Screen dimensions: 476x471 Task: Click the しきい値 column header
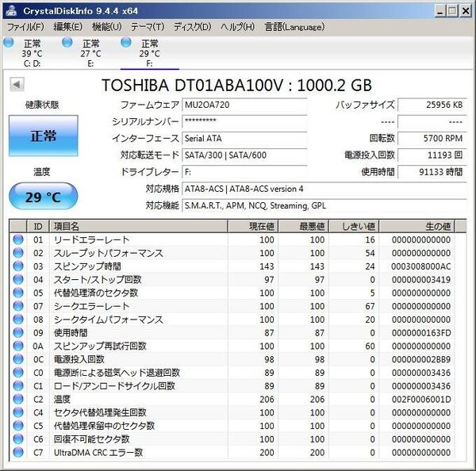354,226
